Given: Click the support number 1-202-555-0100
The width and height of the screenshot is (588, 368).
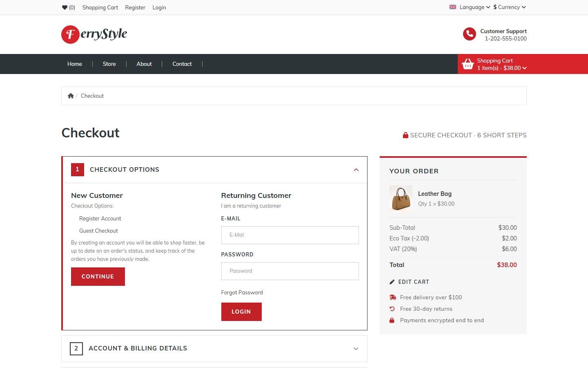Looking at the screenshot, I should coord(506,38).
